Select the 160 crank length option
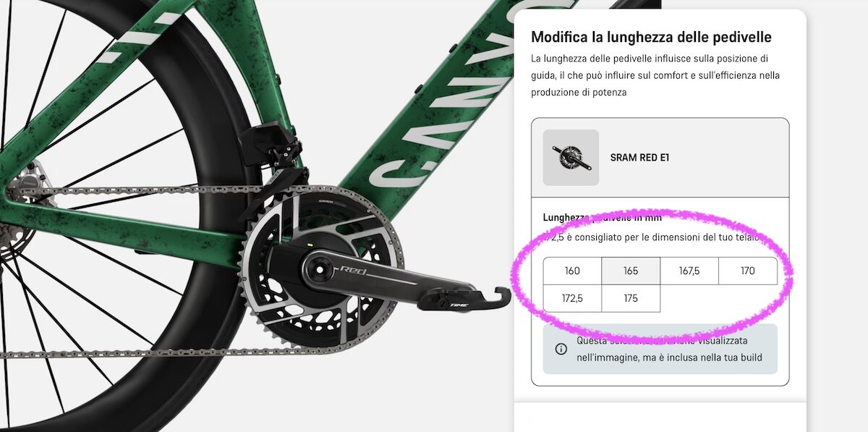The height and width of the screenshot is (432, 868). [x=572, y=271]
